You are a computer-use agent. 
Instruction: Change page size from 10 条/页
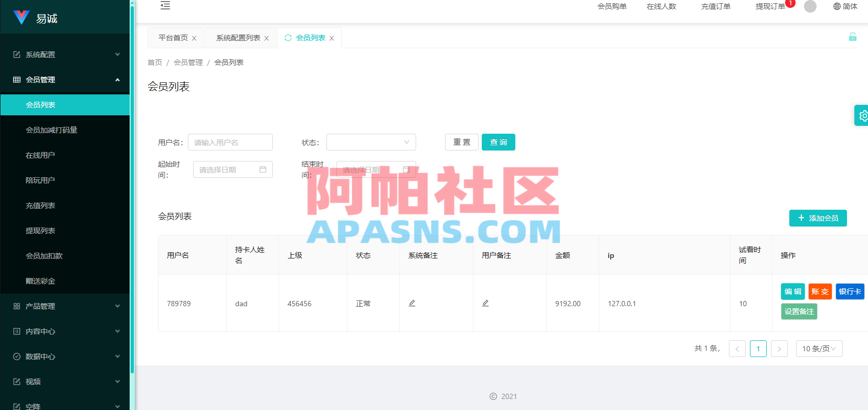point(819,349)
